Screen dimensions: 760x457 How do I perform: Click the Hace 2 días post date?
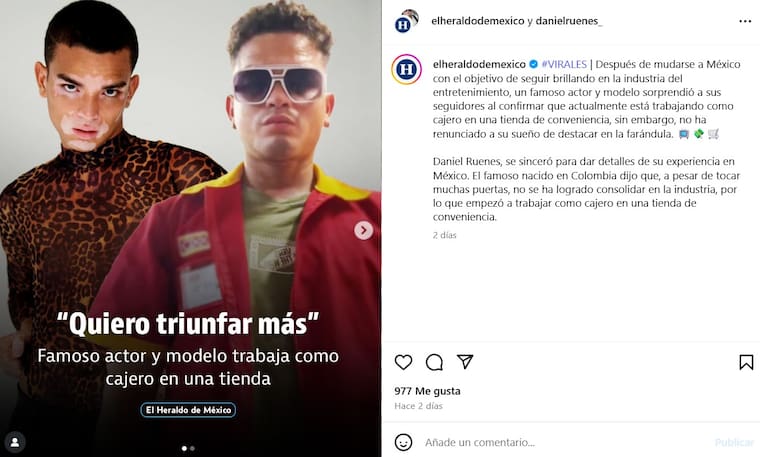tap(418, 406)
